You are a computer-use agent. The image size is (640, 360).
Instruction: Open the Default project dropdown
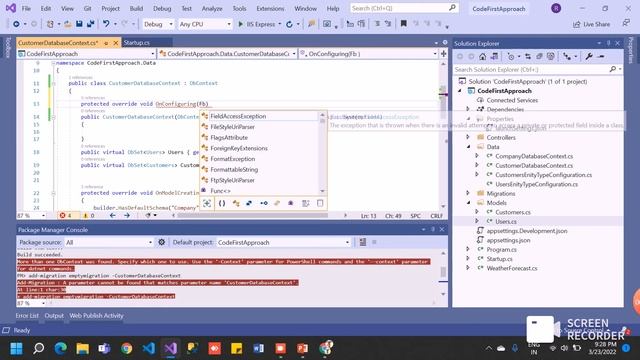(284, 242)
